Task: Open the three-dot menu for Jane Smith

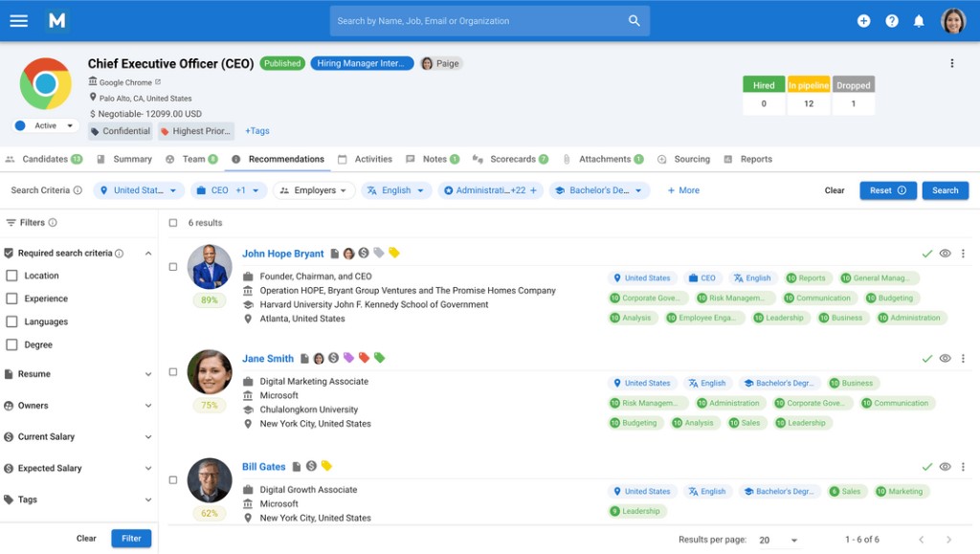Action: tap(963, 359)
